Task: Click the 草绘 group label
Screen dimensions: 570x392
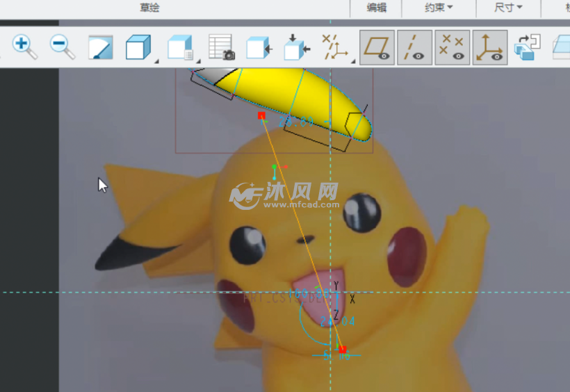Action: tap(149, 7)
